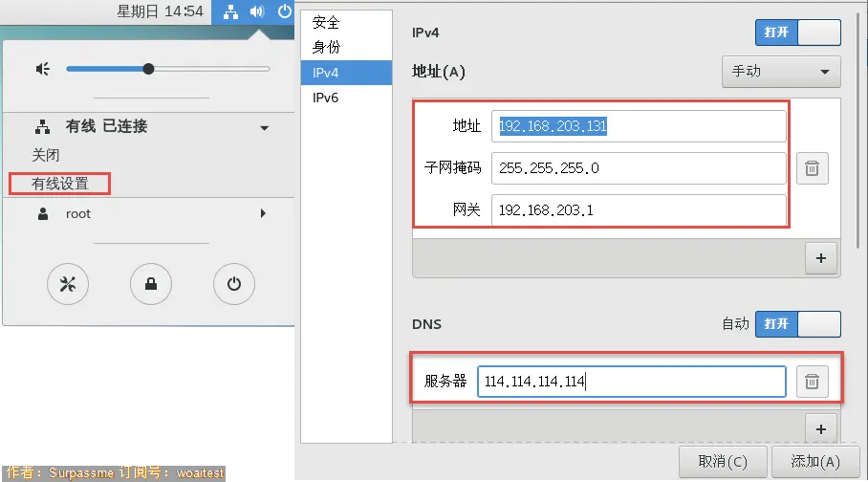Click the 取消(C) cancel button
This screenshot has width=868, height=482.
(723, 462)
